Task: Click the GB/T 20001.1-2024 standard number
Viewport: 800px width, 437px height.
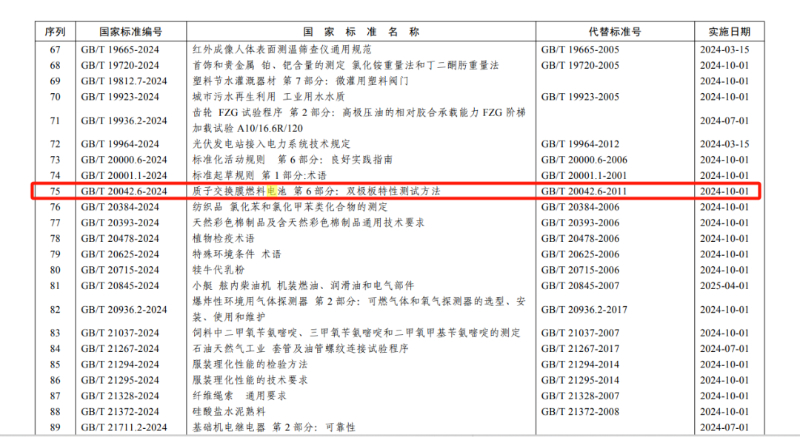Action: coord(124,174)
